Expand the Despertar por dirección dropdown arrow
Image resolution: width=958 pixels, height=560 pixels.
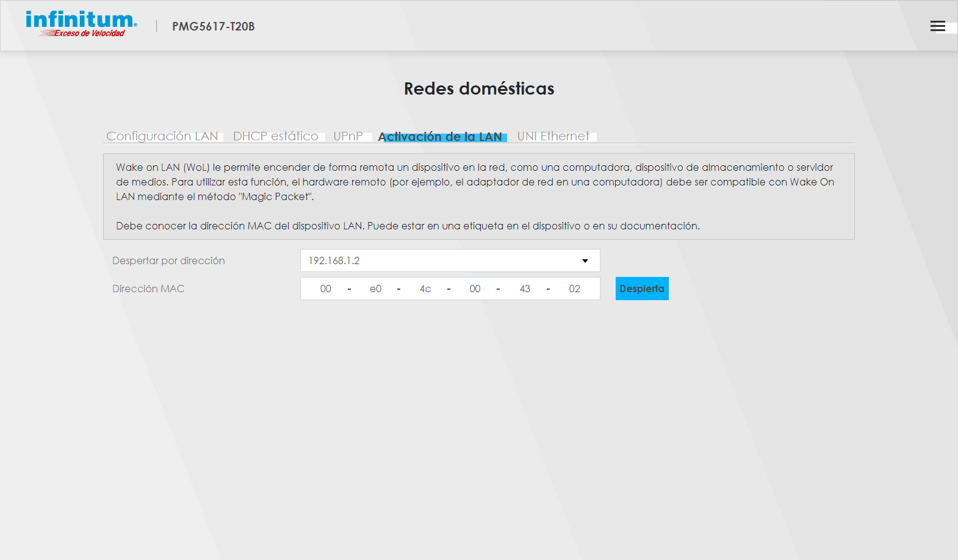point(585,261)
